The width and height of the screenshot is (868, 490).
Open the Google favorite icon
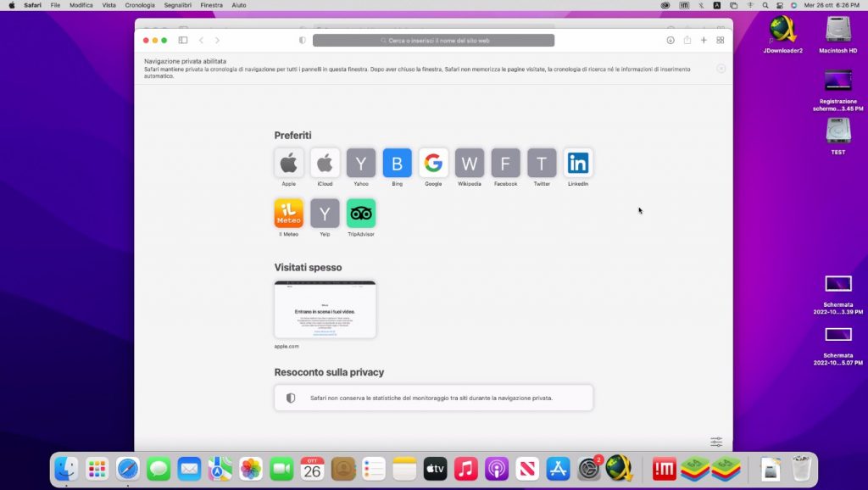(x=433, y=163)
